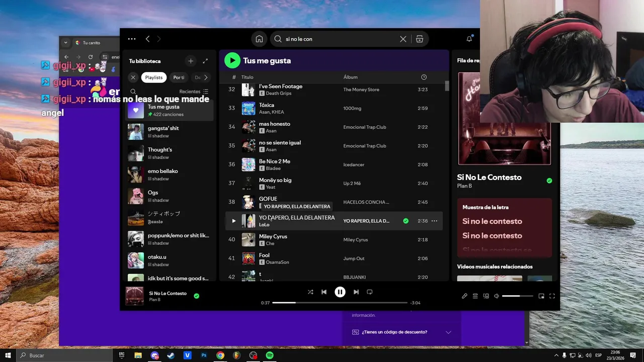Open now playing album art thumbnail in player bar
Image resolution: width=644 pixels, height=362 pixels.
pyautogui.click(x=134, y=296)
